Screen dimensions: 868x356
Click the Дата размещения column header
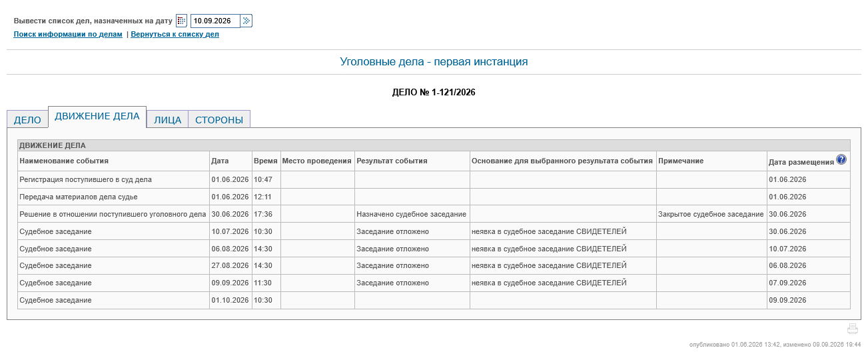(801, 162)
